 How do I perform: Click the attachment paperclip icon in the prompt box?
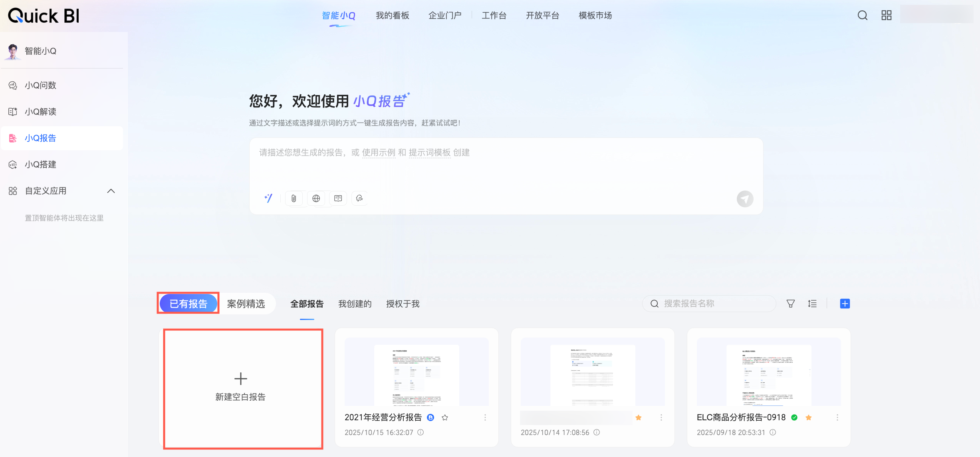point(294,199)
